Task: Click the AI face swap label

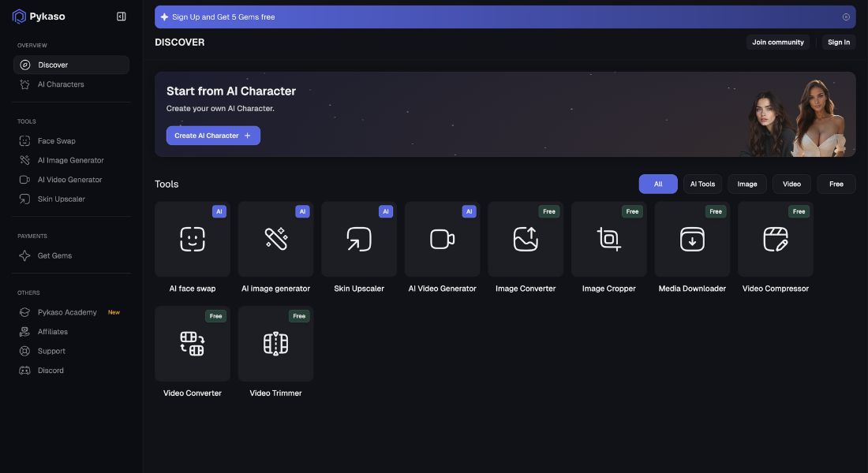Action: (x=193, y=289)
